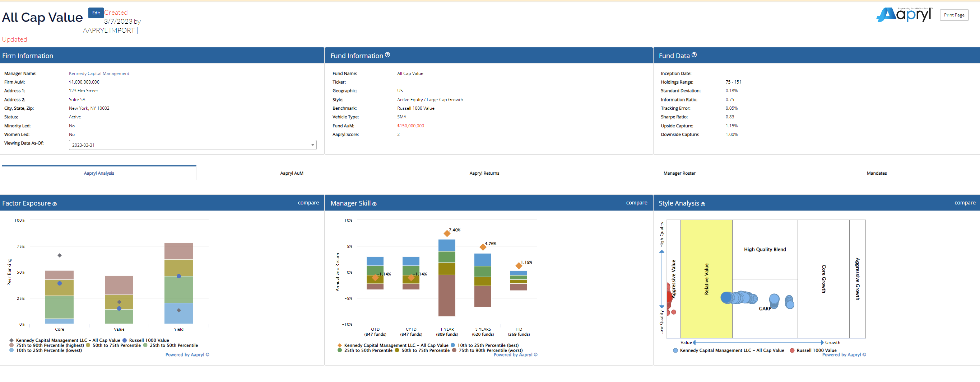
Task: Open Kennedy Capital Management manager link
Action: pyautogui.click(x=99, y=74)
